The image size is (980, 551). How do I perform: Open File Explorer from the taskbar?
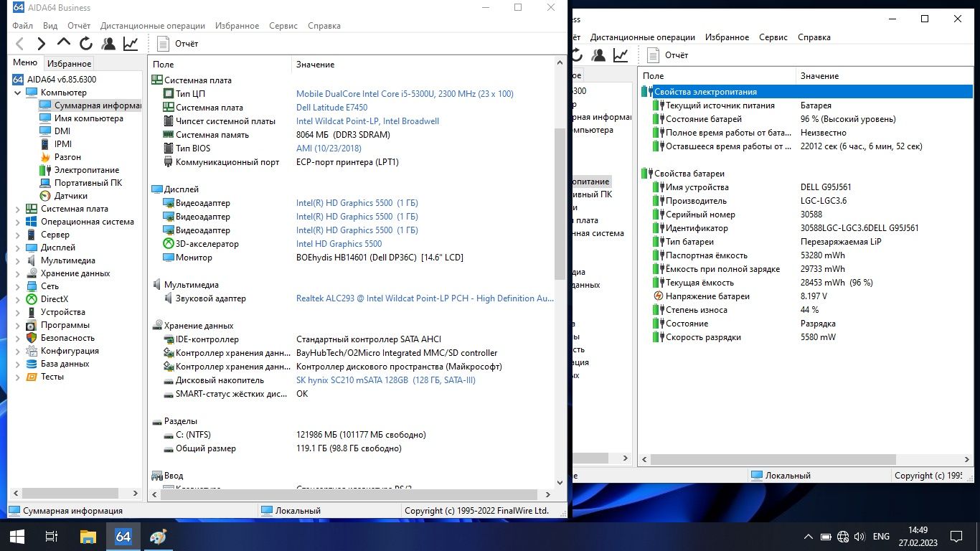(88, 536)
